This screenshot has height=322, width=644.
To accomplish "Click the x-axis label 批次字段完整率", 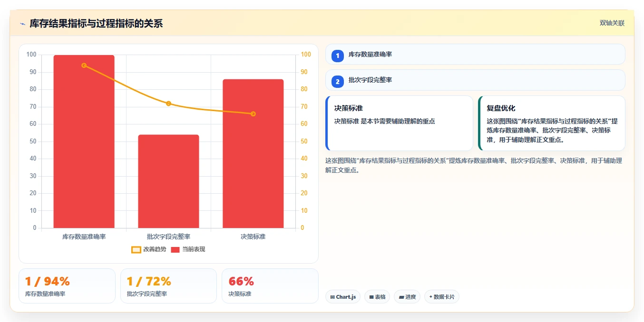I will [x=168, y=237].
